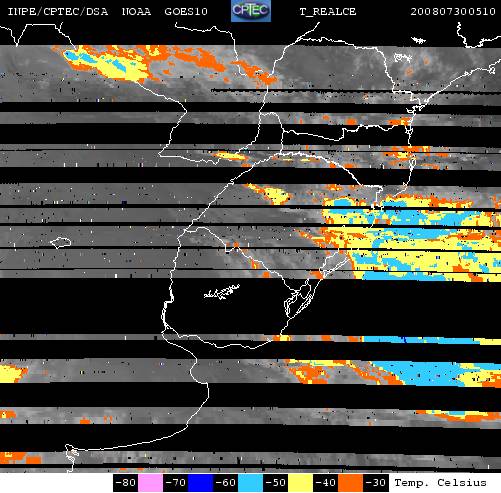The height and width of the screenshot is (493, 501).
Task: Click the -50 temperature label
Action: tap(276, 483)
